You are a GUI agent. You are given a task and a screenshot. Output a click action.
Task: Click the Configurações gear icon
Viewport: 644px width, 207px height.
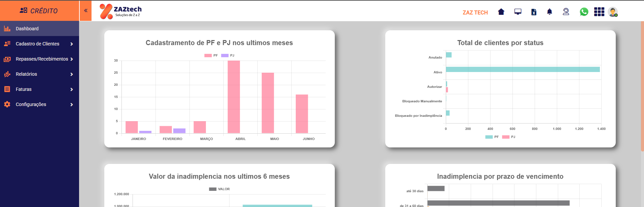coord(7,104)
